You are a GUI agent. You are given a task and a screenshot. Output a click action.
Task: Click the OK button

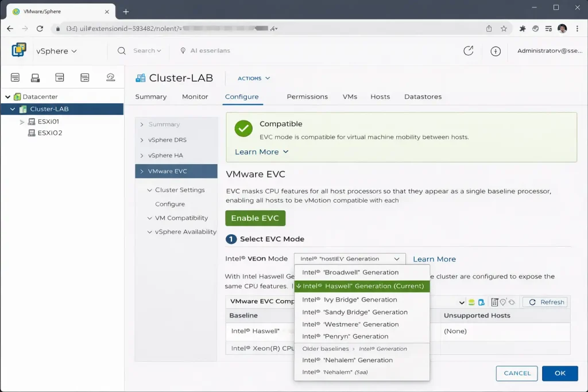(560, 373)
